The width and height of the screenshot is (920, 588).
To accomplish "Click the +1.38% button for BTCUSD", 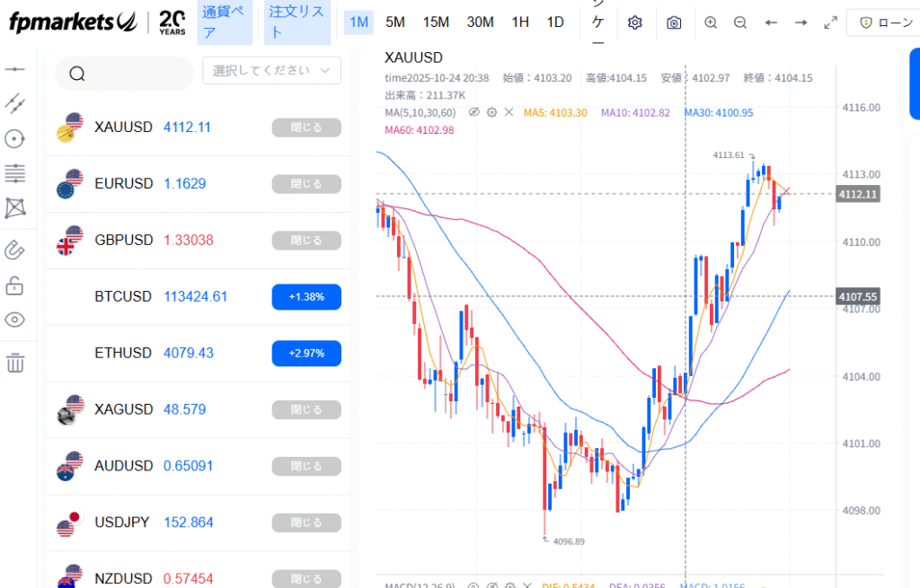I will coord(306,296).
